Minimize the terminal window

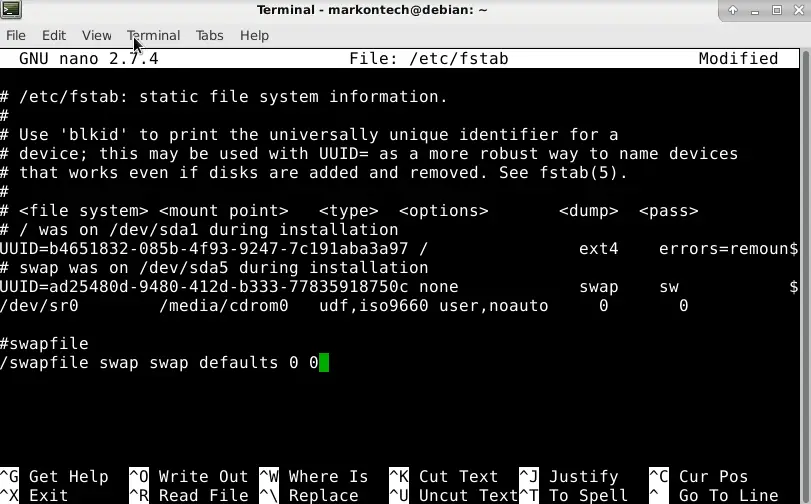coord(755,10)
